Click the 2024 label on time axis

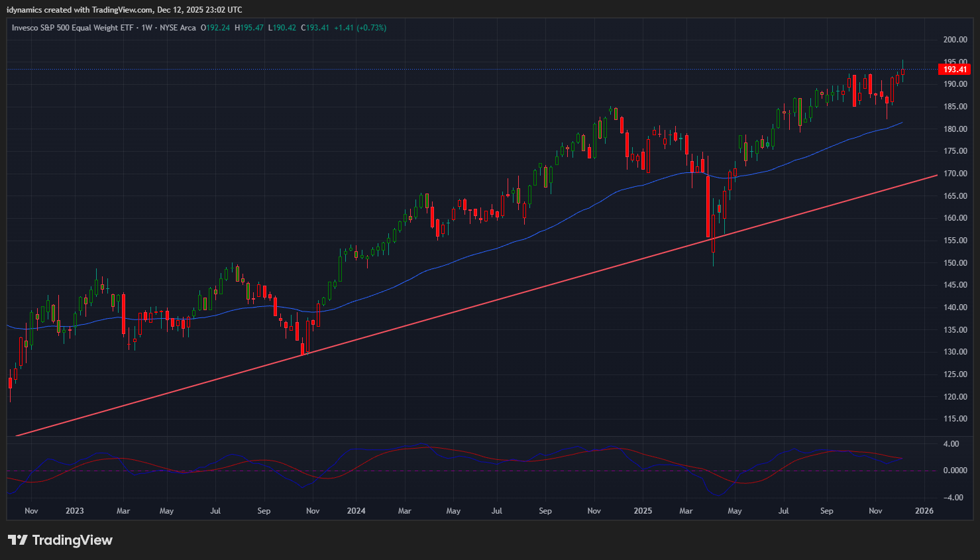(x=356, y=511)
